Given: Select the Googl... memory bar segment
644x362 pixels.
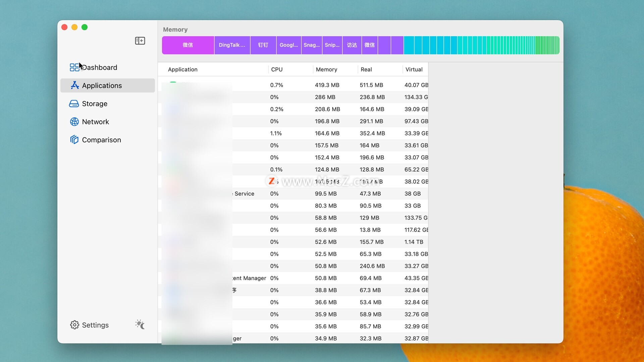Looking at the screenshot, I should point(289,45).
